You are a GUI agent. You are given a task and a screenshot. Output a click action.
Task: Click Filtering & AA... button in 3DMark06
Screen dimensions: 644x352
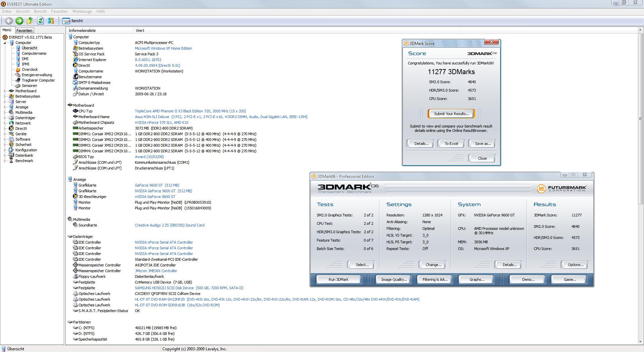[435, 280]
